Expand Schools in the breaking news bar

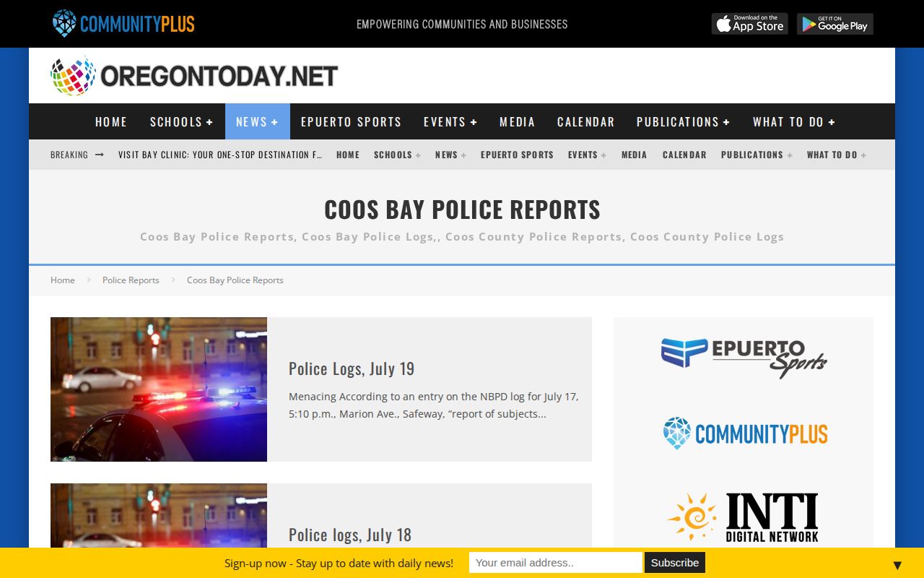(x=397, y=155)
